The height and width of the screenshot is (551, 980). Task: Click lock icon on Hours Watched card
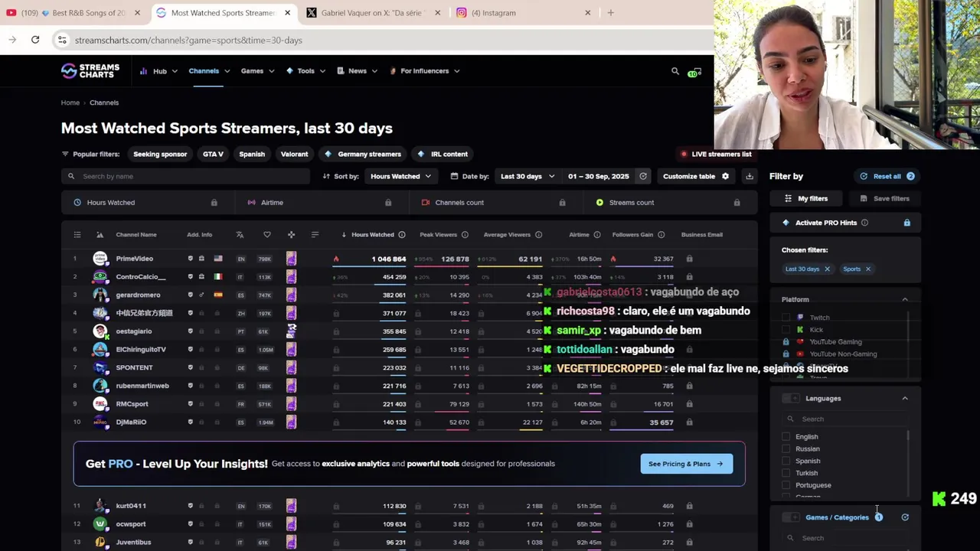tap(214, 203)
